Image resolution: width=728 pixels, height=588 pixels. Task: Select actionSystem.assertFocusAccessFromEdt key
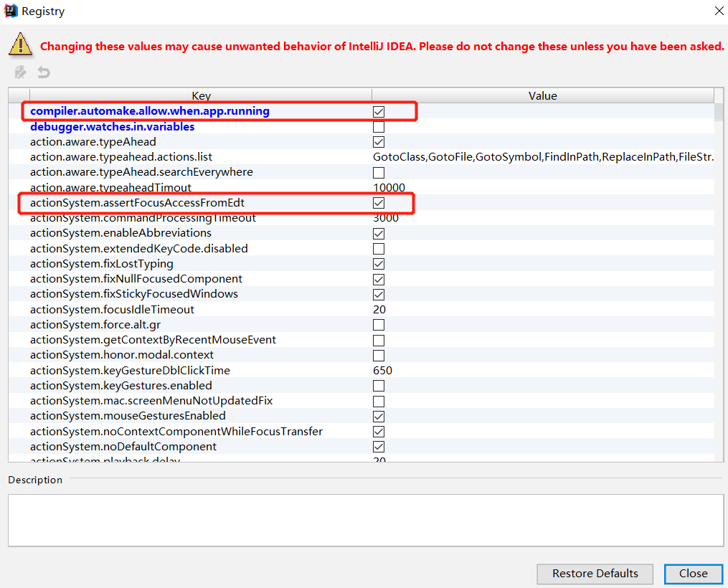coord(137,203)
